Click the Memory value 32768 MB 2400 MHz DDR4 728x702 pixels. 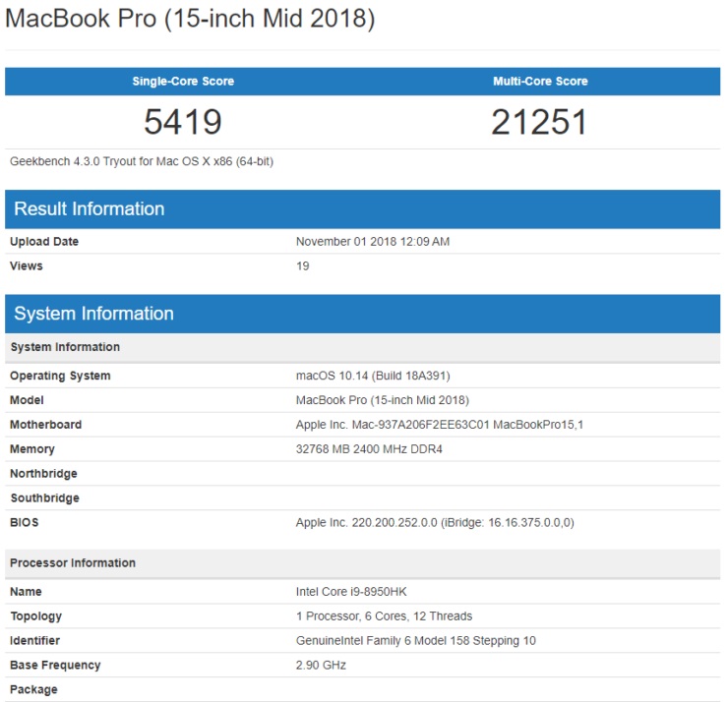[x=368, y=449]
